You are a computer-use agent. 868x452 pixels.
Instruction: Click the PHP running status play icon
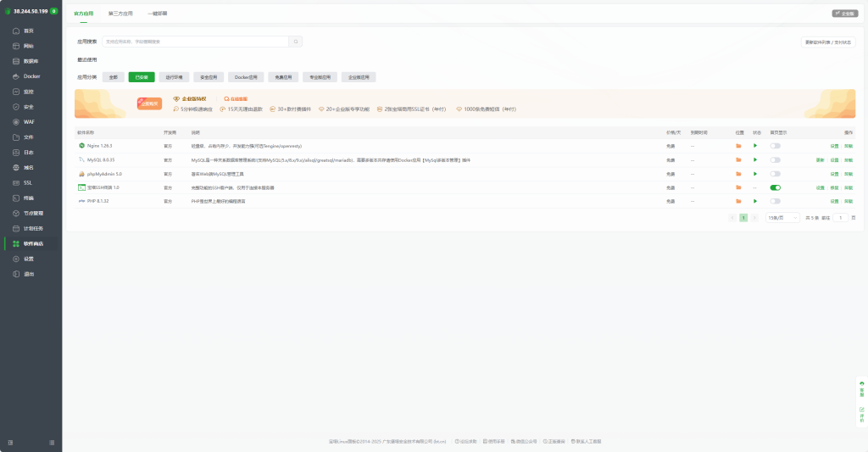pyautogui.click(x=755, y=201)
